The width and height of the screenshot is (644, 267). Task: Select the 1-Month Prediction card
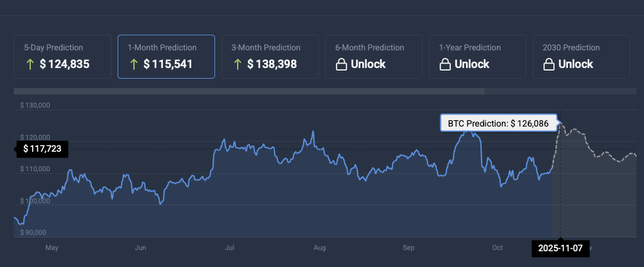click(166, 57)
